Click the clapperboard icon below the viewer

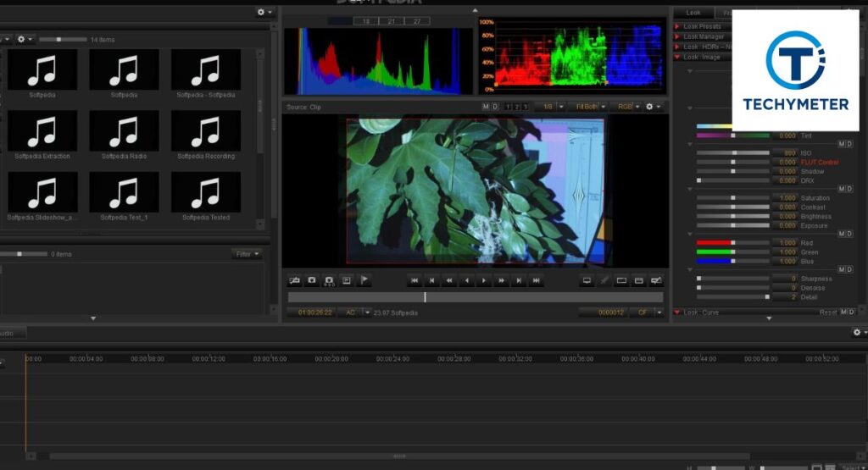(x=639, y=281)
